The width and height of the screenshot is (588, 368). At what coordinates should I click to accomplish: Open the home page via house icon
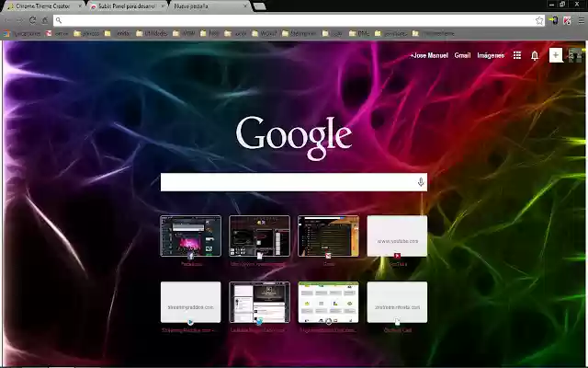tap(45, 20)
